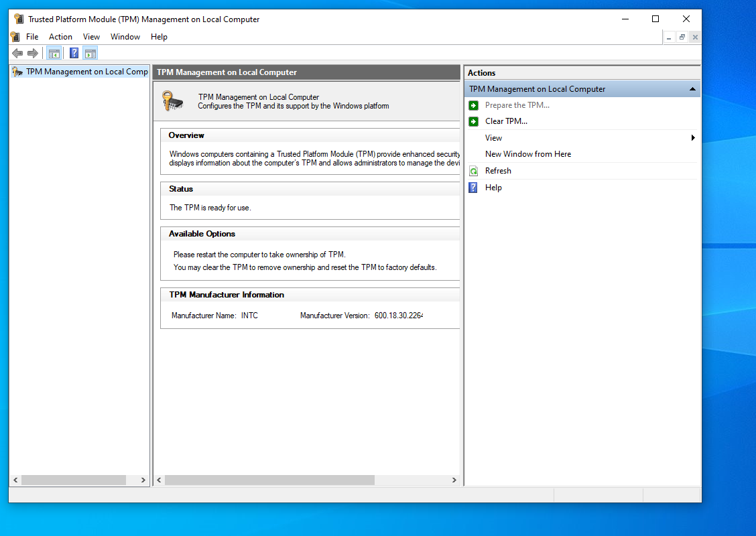Click left scroll arrow of tree pane
The width and height of the screenshot is (756, 536).
coord(15,480)
